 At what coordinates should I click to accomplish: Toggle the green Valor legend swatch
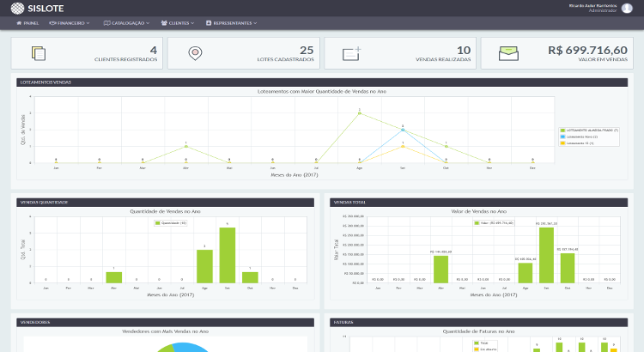pos(477,223)
